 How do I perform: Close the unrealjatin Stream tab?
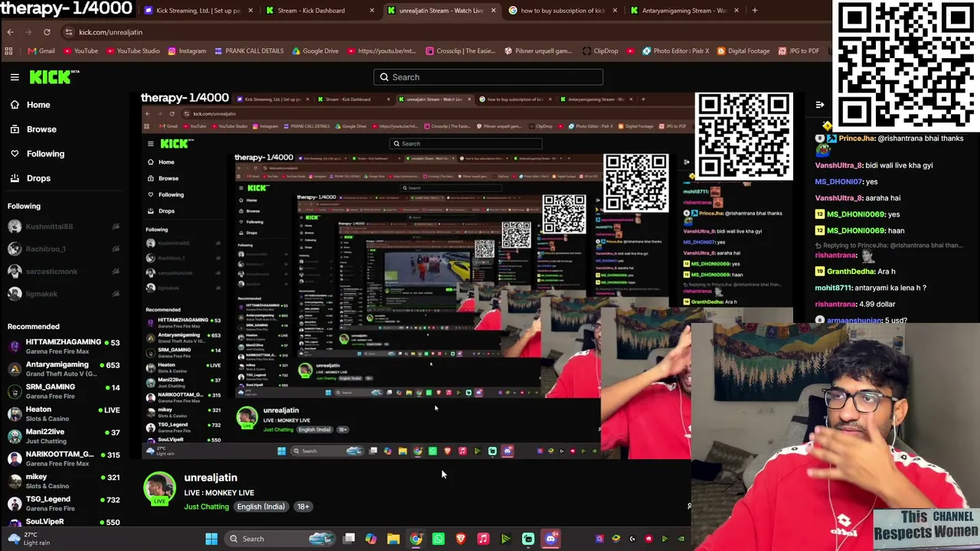click(x=493, y=11)
